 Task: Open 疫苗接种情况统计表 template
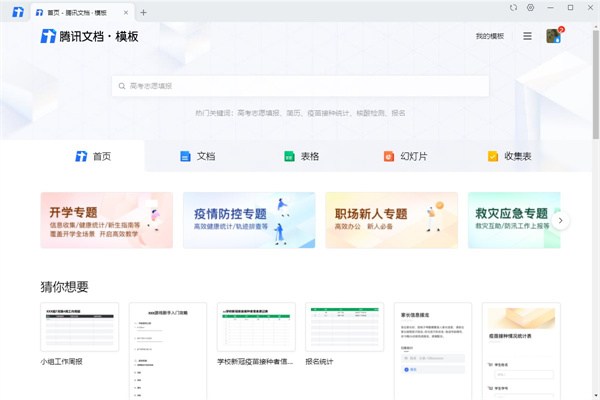coord(521,351)
